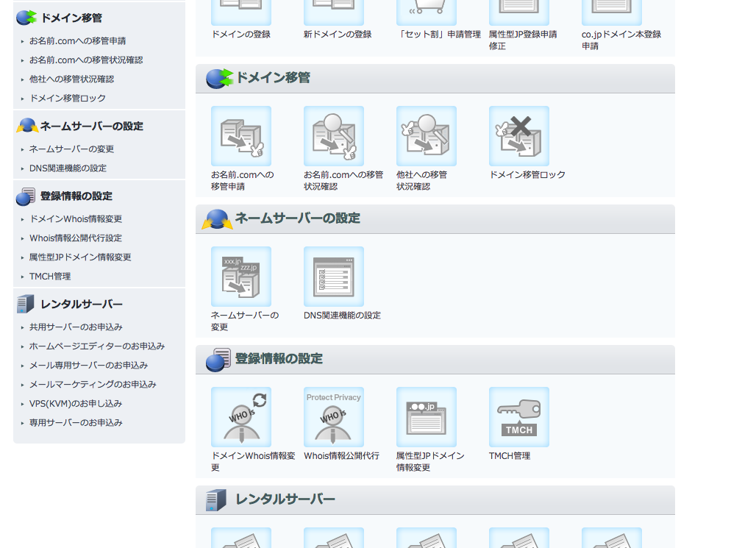
Task: Open sidebar link お名前.comへの移管申請
Action: coord(78,41)
